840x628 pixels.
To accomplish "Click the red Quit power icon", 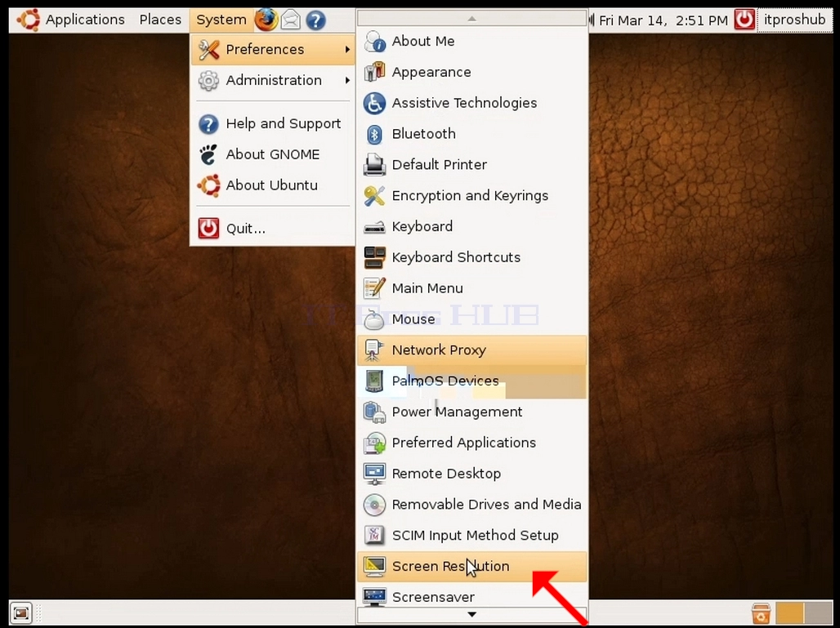I will [208, 228].
